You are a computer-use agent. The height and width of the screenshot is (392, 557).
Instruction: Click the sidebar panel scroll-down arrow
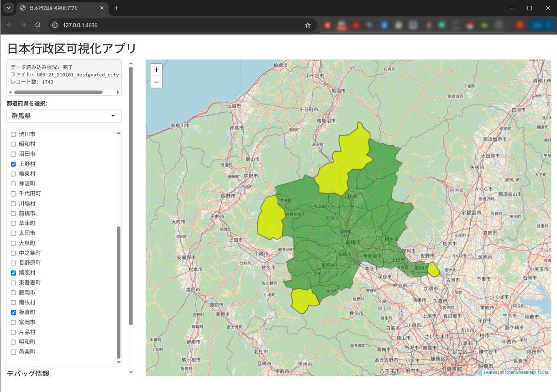coord(131,372)
